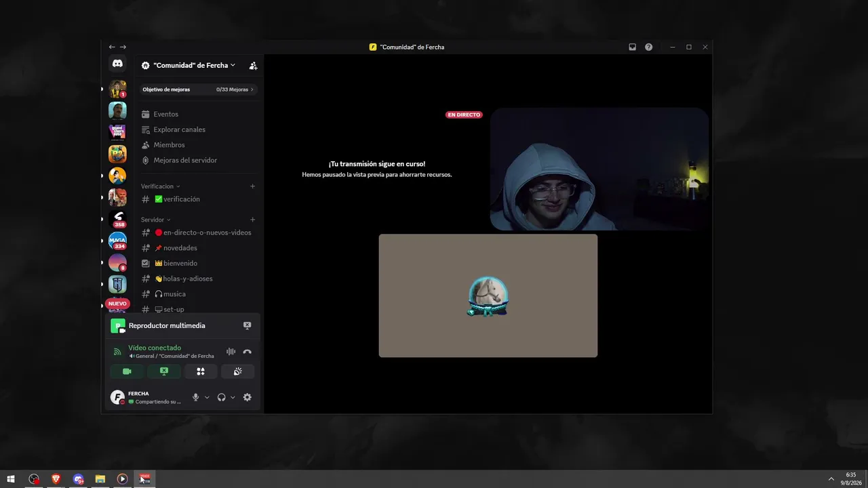868x488 pixels.
Task: Go back with the left arrow
Action: 112,47
